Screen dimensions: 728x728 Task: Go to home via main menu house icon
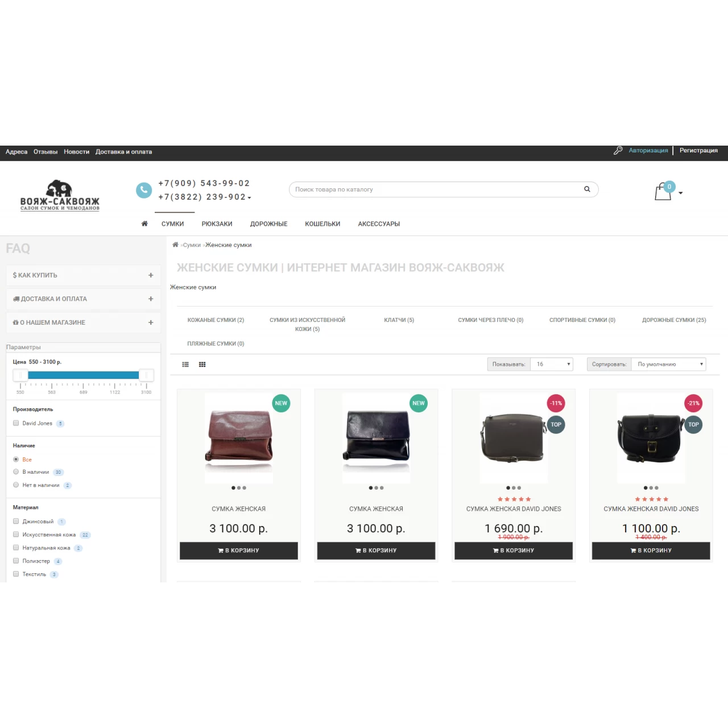[x=144, y=224]
